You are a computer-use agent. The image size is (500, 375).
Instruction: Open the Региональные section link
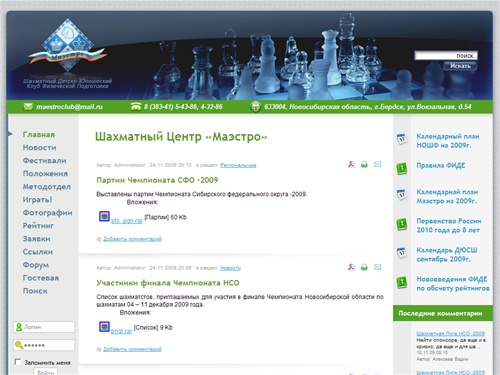(x=238, y=165)
